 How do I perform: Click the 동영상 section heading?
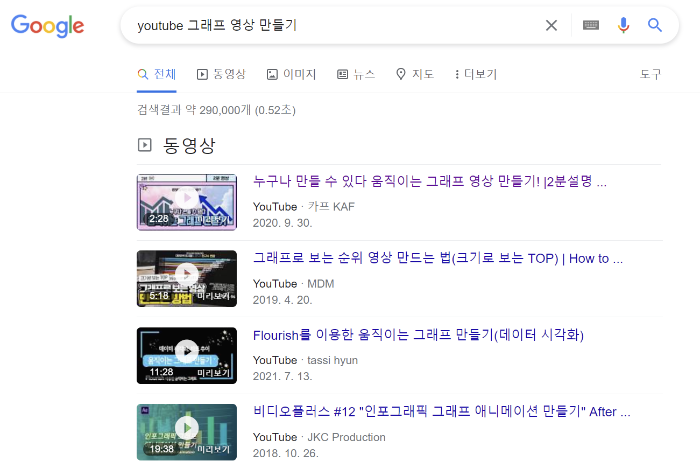coord(189,145)
